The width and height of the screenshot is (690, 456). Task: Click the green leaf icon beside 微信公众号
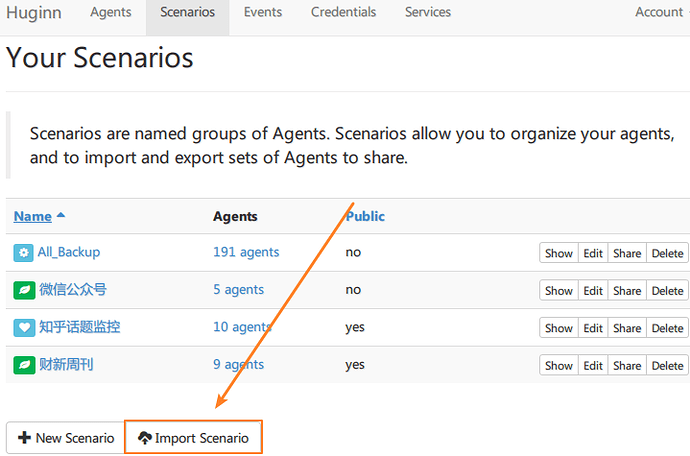pos(23,290)
